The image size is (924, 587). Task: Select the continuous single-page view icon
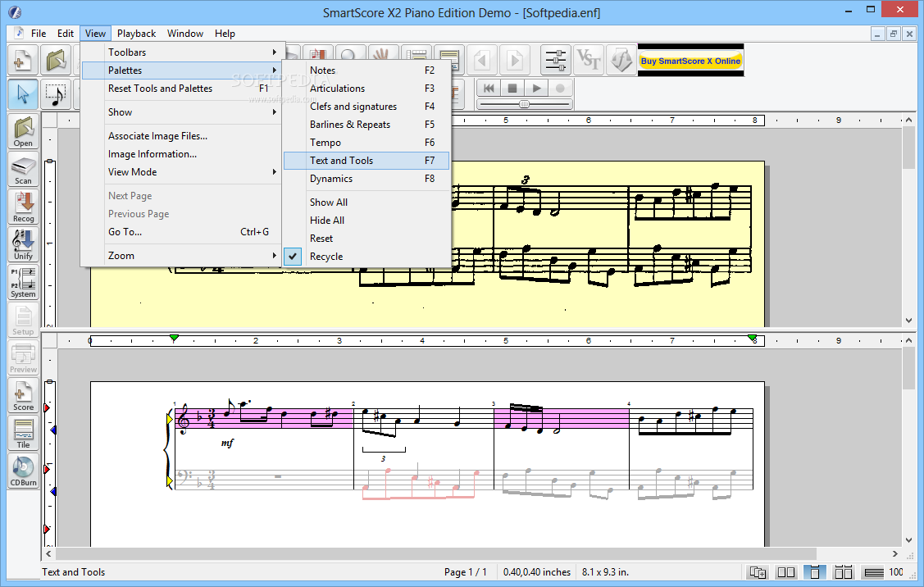[815, 572]
